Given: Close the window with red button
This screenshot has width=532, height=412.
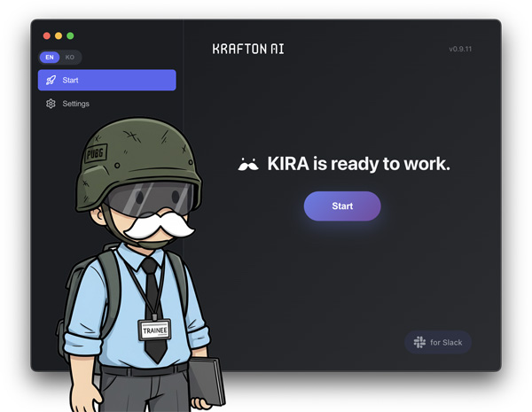Looking at the screenshot, I should tap(47, 36).
